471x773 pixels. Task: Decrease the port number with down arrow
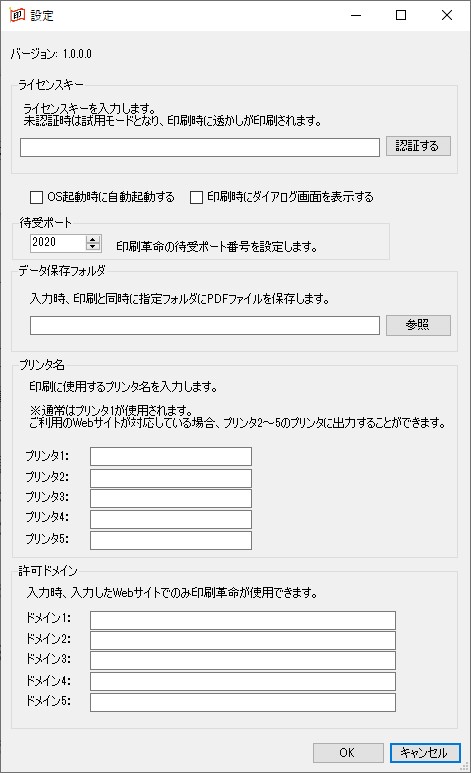click(92, 247)
